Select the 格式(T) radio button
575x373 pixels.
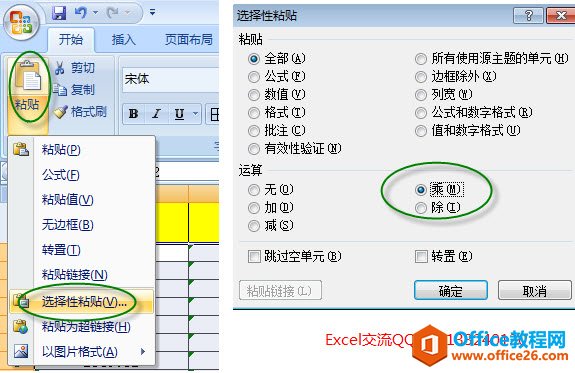point(254,113)
